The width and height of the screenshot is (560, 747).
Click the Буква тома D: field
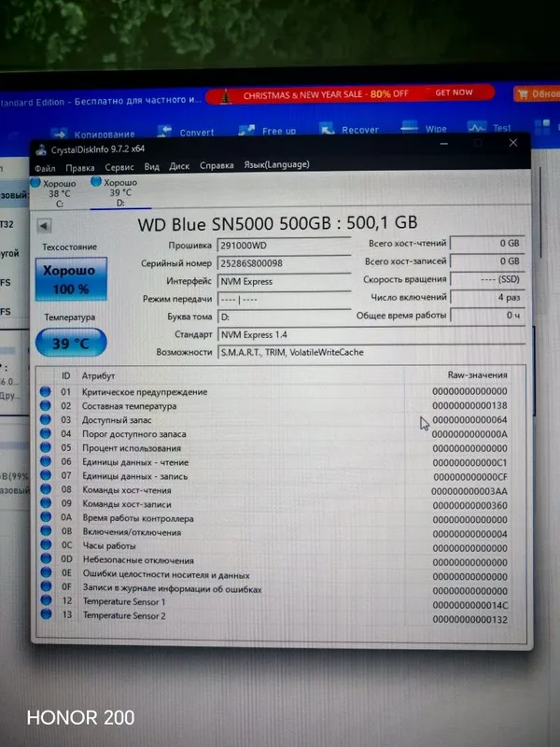[x=284, y=317]
